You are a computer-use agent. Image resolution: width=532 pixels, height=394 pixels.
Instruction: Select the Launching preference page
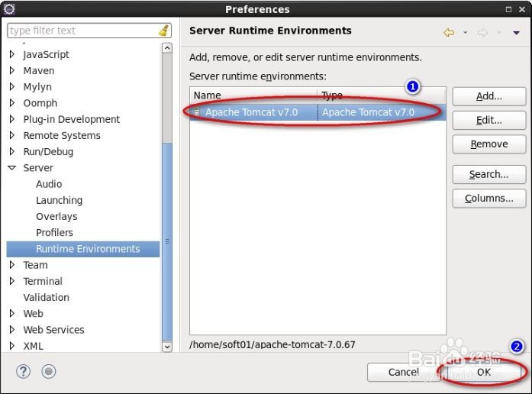click(x=59, y=200)
